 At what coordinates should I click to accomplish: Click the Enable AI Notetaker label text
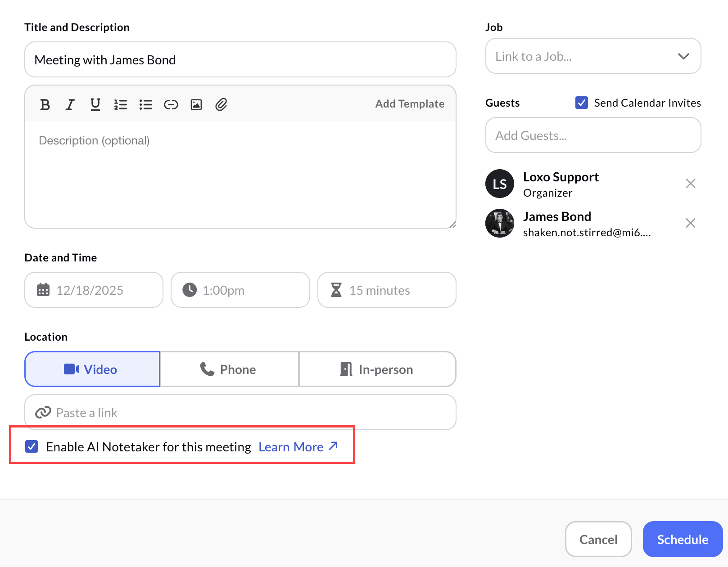pos(149,447)
